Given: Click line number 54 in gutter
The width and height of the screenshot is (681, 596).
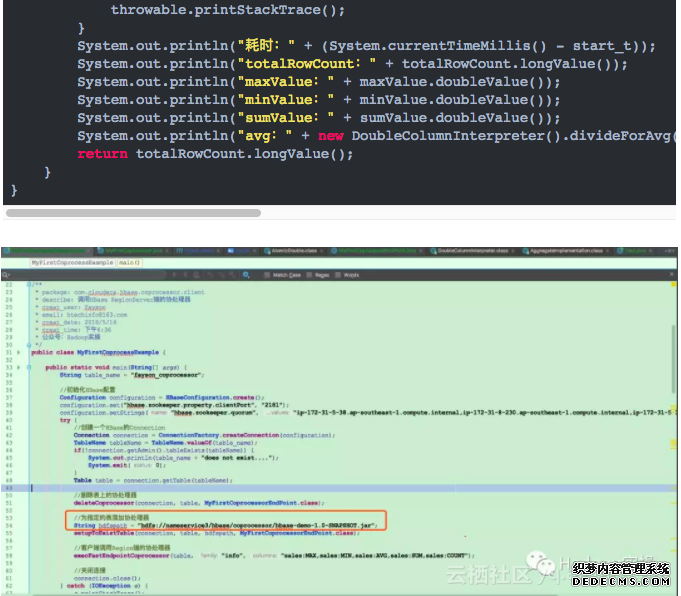Looking at the screenshot, I should tap(10, 523).
